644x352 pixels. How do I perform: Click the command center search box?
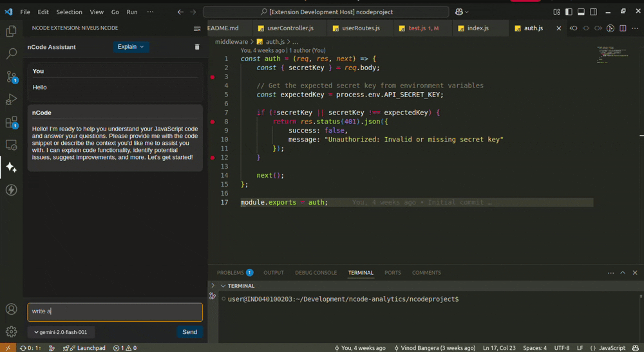coord(326,12)
